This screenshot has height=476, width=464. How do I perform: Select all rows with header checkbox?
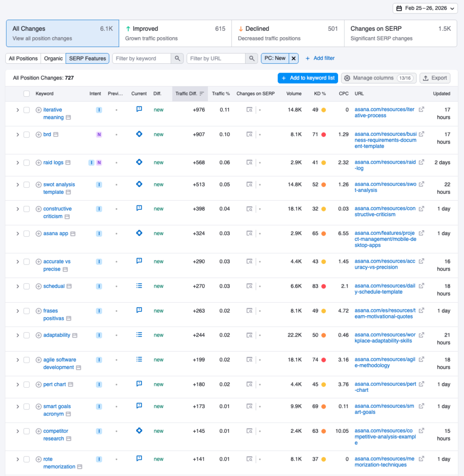27,94
